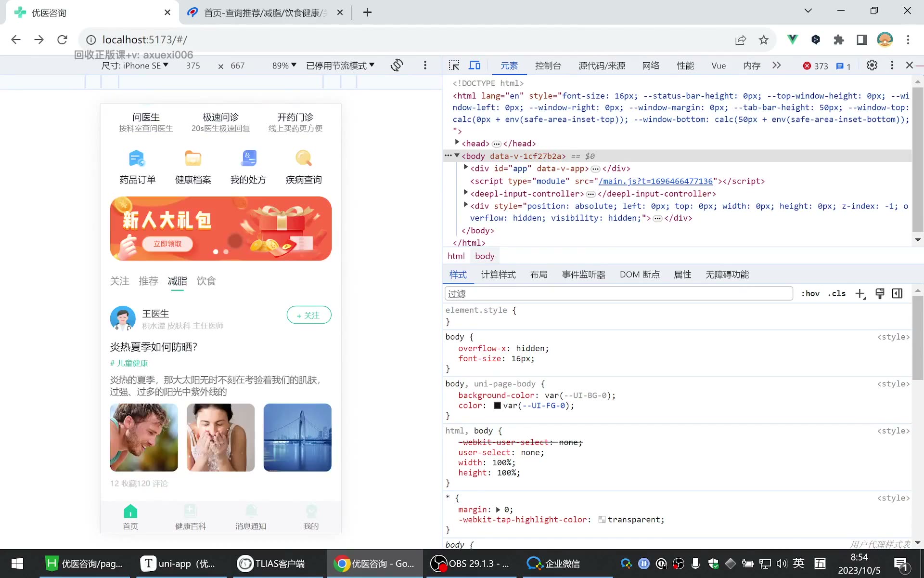Follow 王医生 with the 关注 button
Image resolution: width=924 pixels, height=578 pixels.
pyautogui.click(x=309, y=315)
